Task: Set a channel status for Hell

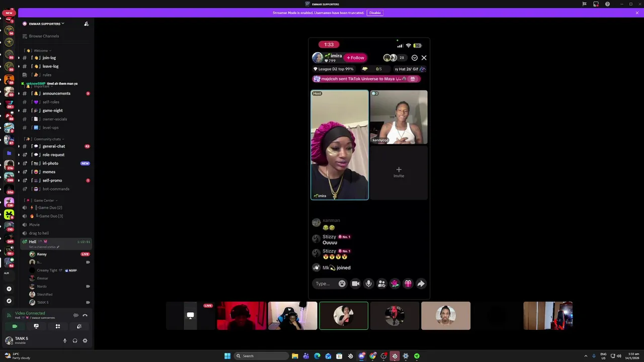Action: (44, 247)
